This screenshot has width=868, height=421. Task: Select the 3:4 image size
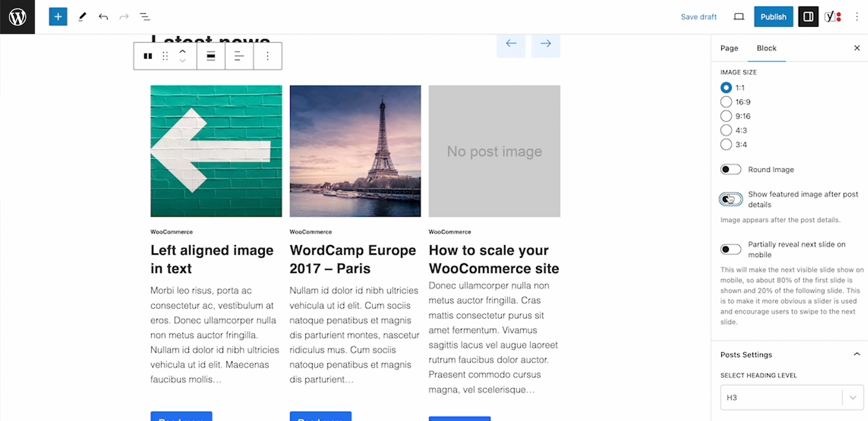pos(726,144)
